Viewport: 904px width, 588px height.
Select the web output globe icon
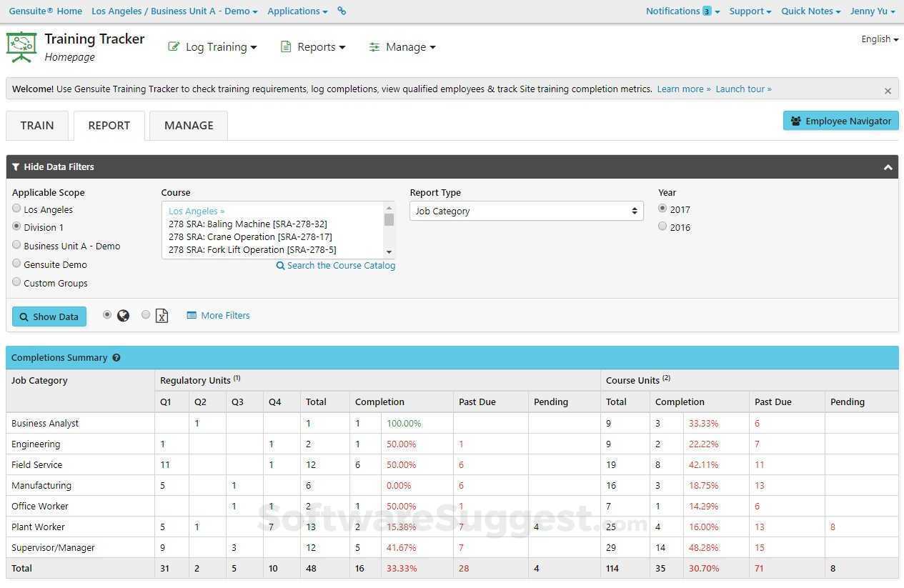pyautogui.click(x=123, y=315)
